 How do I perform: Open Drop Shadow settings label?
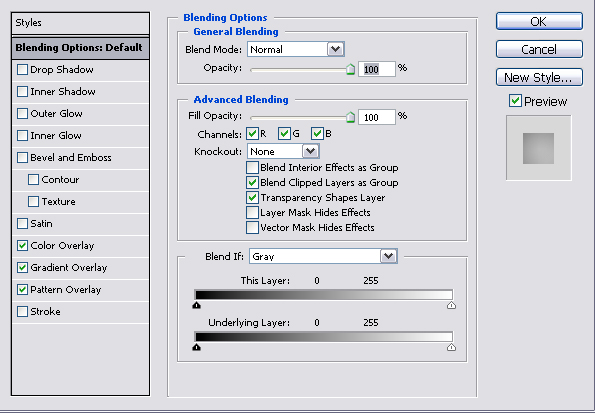(x=62, y=70)
